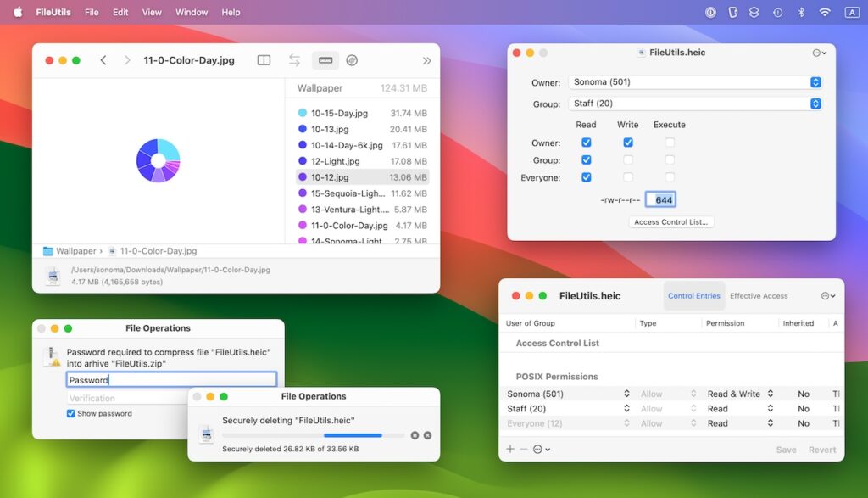Click the back navigation chevron
The width and height of the screenshot is (868, 498).
[x=103, y=60]
